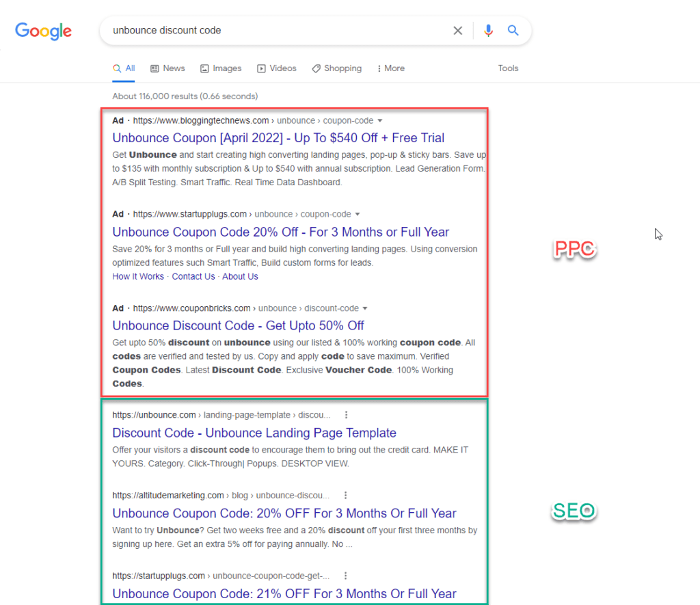The width and height of the screenshot is (700, 605).
Task: Run search with magnifying glass icon
Action: pyautogui.click(x=513, y=30)
